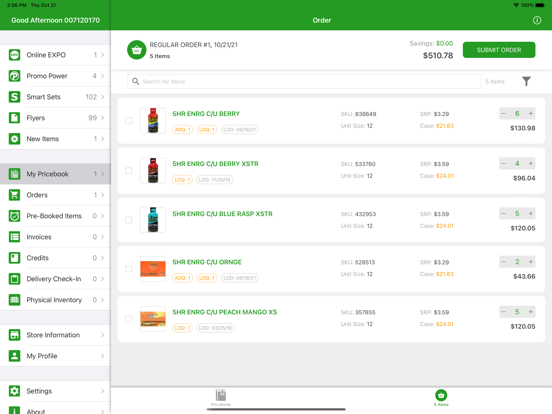Image resolution: width=552 pixels, height=414 pixels.
Task: Decrease quantity of 5HR ENRG C/U ORNGE
Action: coord(503,262)
